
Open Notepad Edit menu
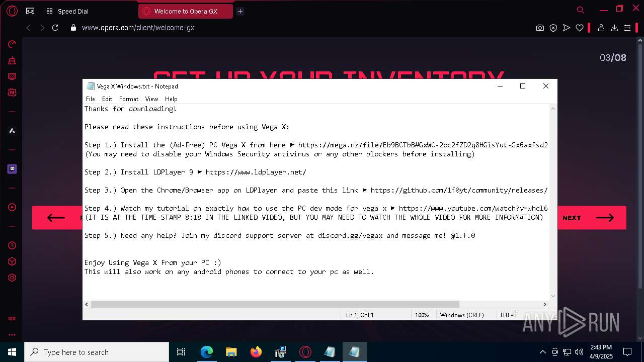pyautogui.click(x=107, y=99)
